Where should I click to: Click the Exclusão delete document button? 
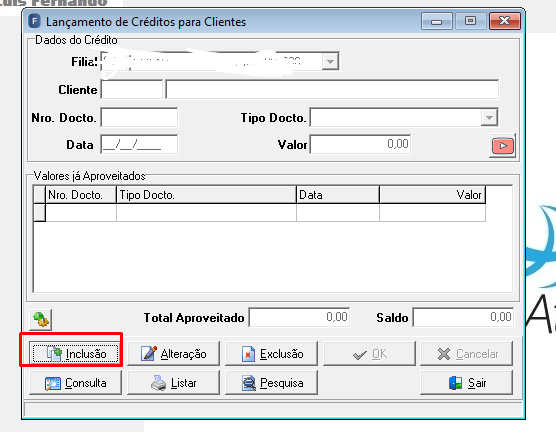click(x=272, y=353)
